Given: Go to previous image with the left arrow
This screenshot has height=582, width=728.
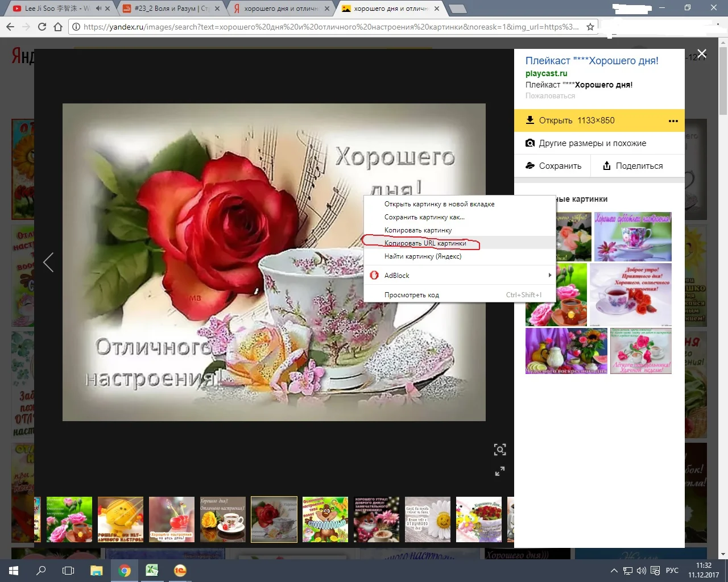Looking at the screenshot, I should (x=48, y=262).
